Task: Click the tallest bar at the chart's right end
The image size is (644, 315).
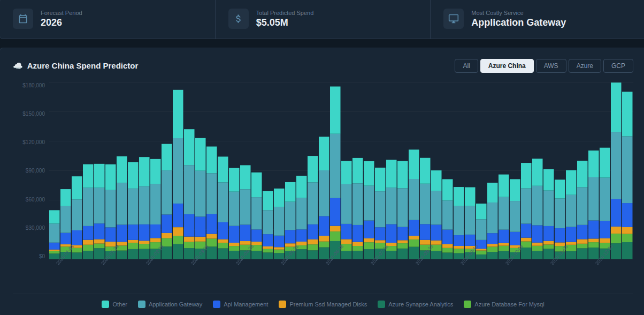Action: click(x=616, y=171)
